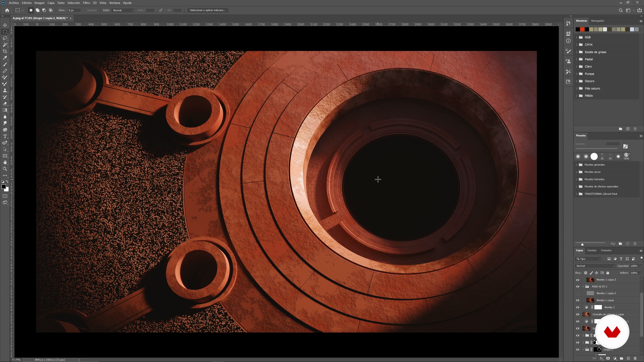Add layer style with fx icon
This screenshot has height=362, width=644.
point(602,358)
